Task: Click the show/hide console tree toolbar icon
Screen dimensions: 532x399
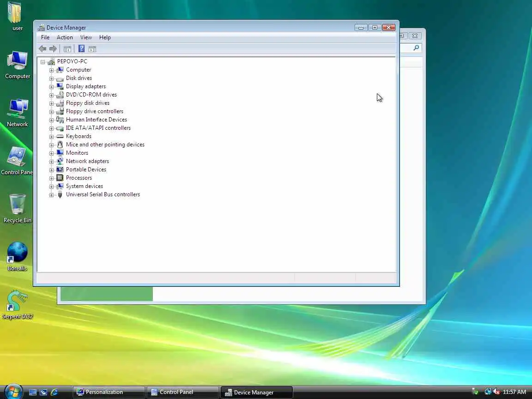Action: 67,49
